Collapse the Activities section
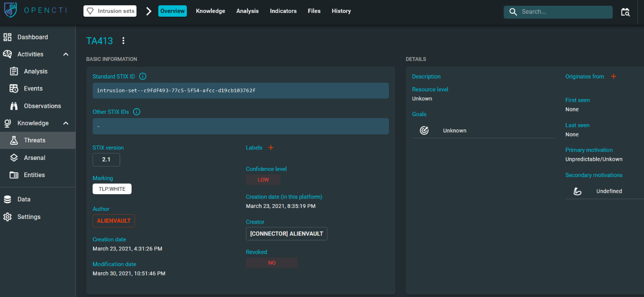 tap(66, 54)
